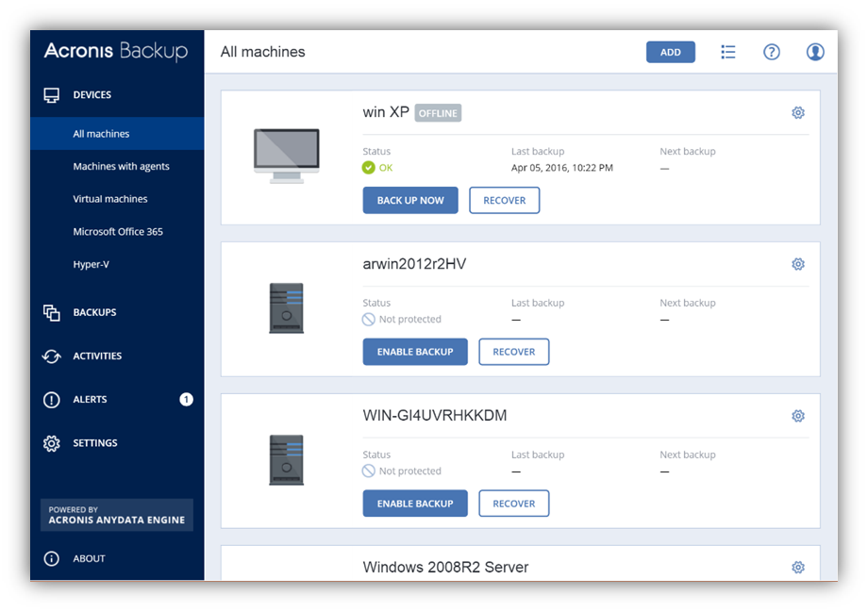Open the ACTIVITIES section label
Viewport: 868px width, 612px height.
coord(97,356)
